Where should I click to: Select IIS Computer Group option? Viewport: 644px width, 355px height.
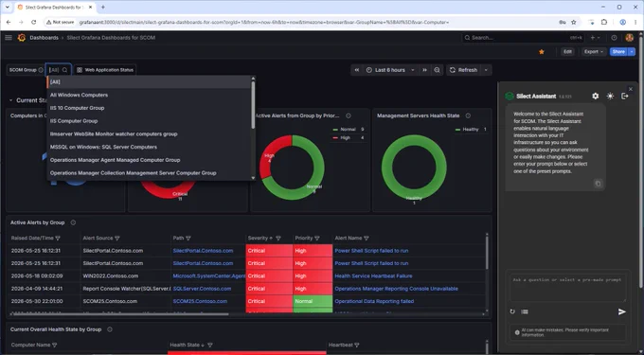[150, 121]
